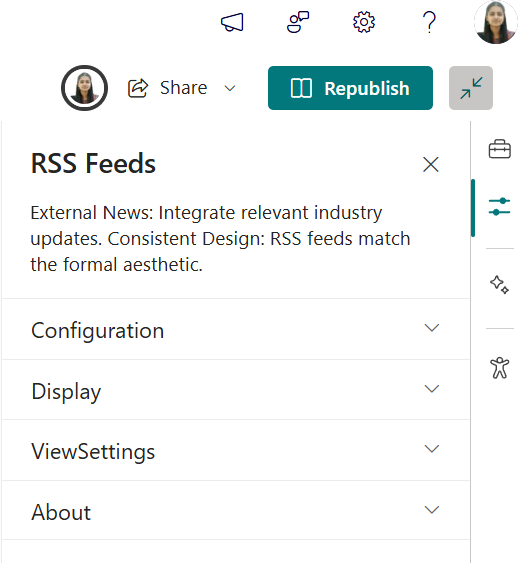Viewport: 524px width, 563px height.
Task: Open help question mark icon
Action: (x=429, y=22)
